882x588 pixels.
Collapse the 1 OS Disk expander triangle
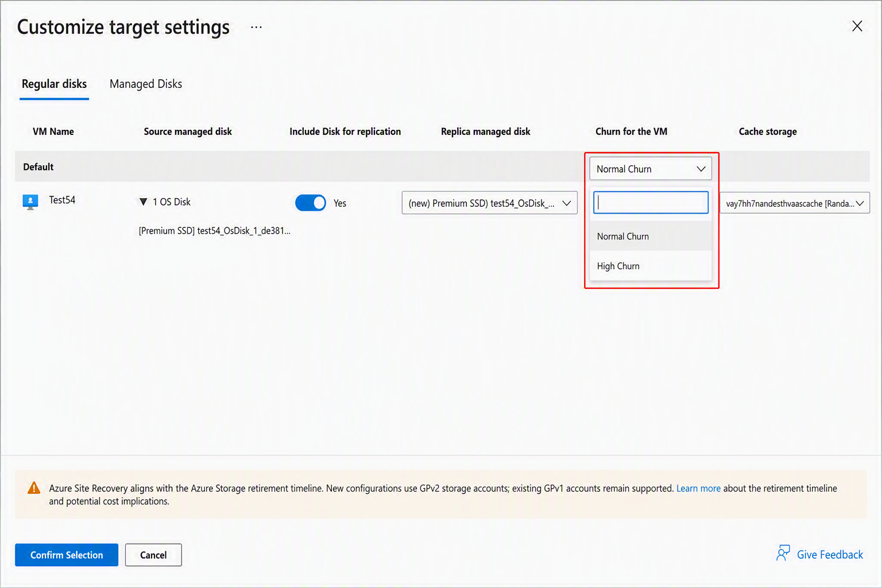(x=143, y=202)
